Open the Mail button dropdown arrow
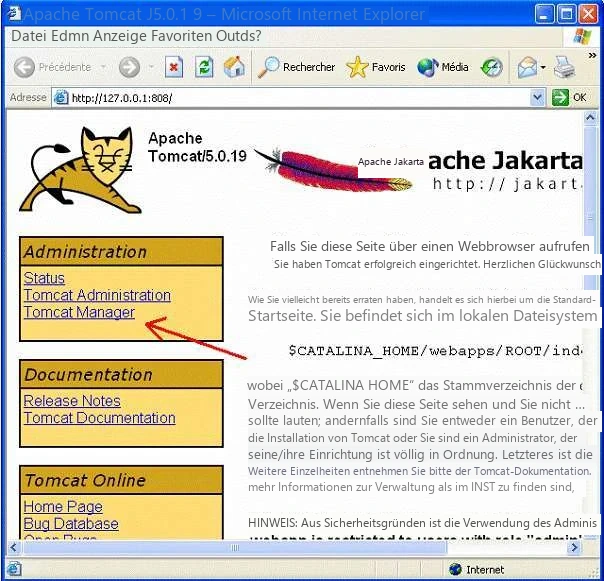The image size is (604, 581). (543, 67)
